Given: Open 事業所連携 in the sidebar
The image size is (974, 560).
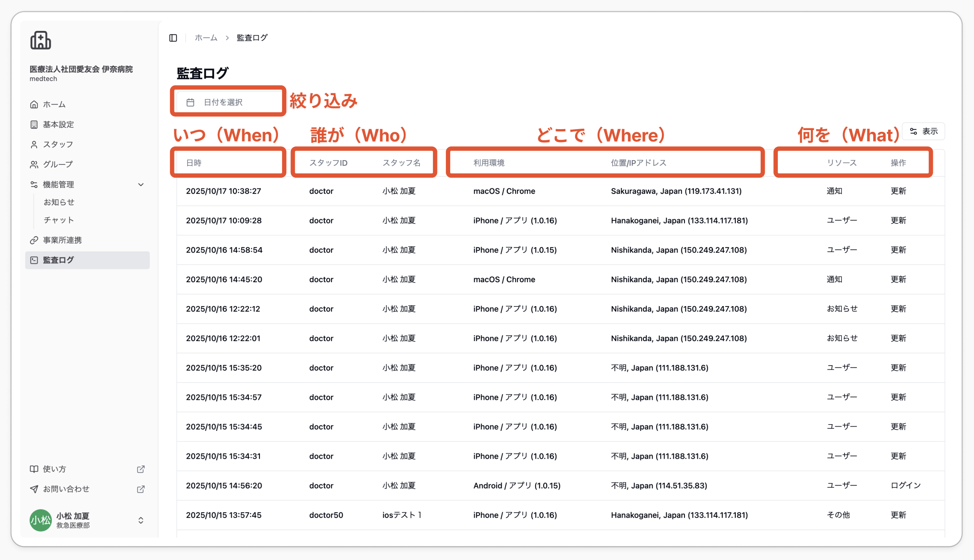Looking at the screenshot, I should (88, 240).
